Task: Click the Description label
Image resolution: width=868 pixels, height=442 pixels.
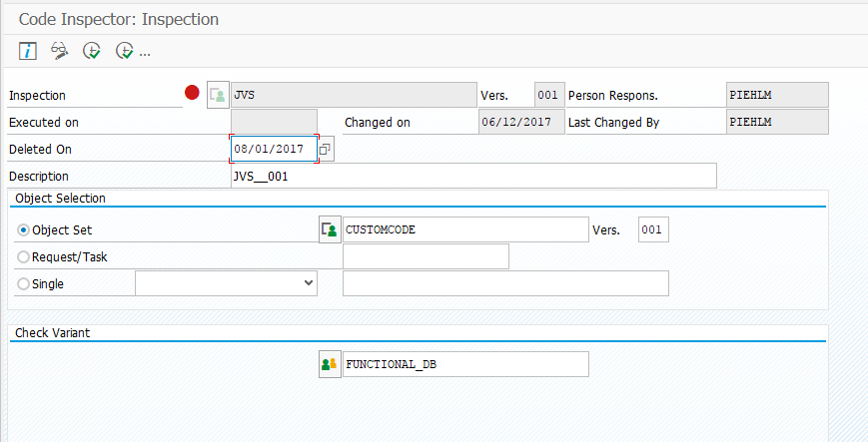Action: 39,176
